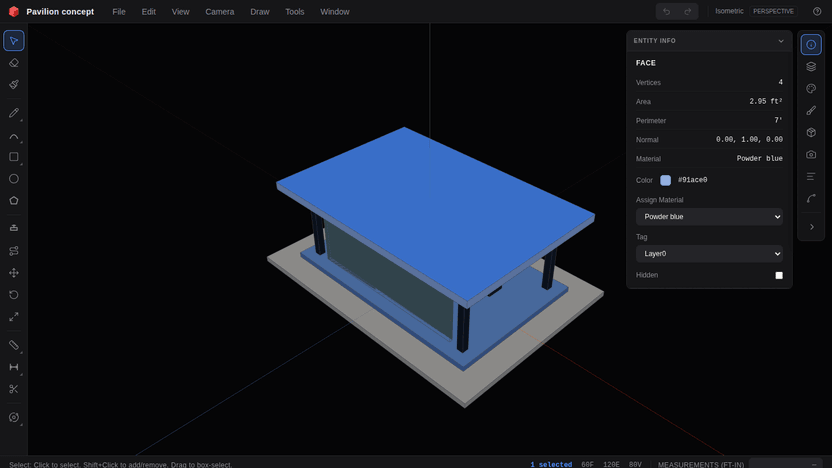832x468 pixels.
Task: Expand the right sidebar arrow
Action: (811, 227)
